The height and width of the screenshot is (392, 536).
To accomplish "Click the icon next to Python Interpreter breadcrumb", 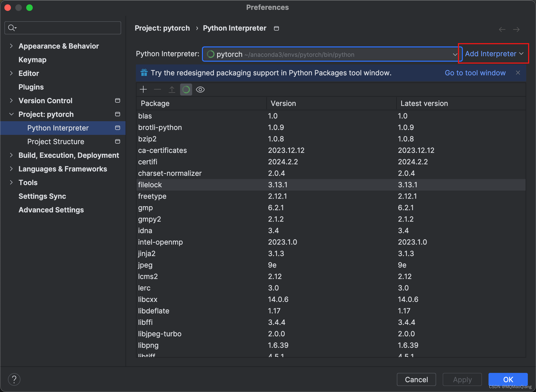I will [276, 28].
